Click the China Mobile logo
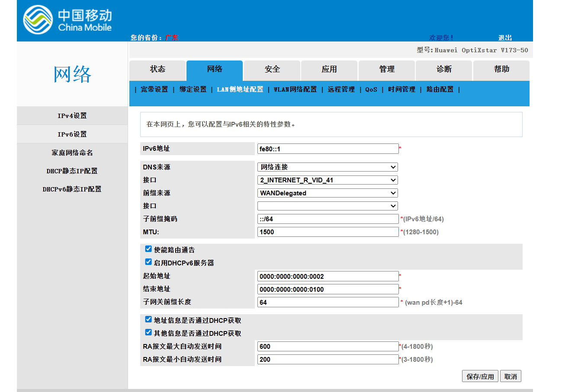The image size is (562, 392). tap(67, 20)
